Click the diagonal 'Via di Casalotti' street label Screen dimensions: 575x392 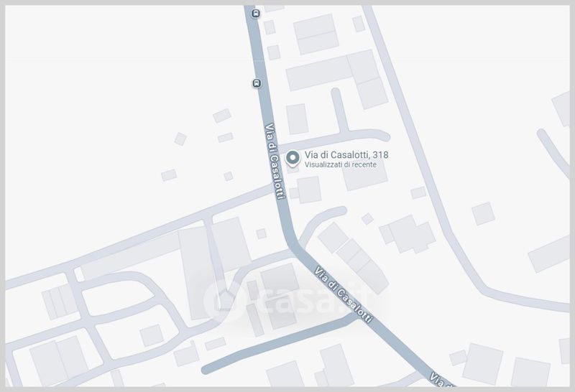point(344,295)
